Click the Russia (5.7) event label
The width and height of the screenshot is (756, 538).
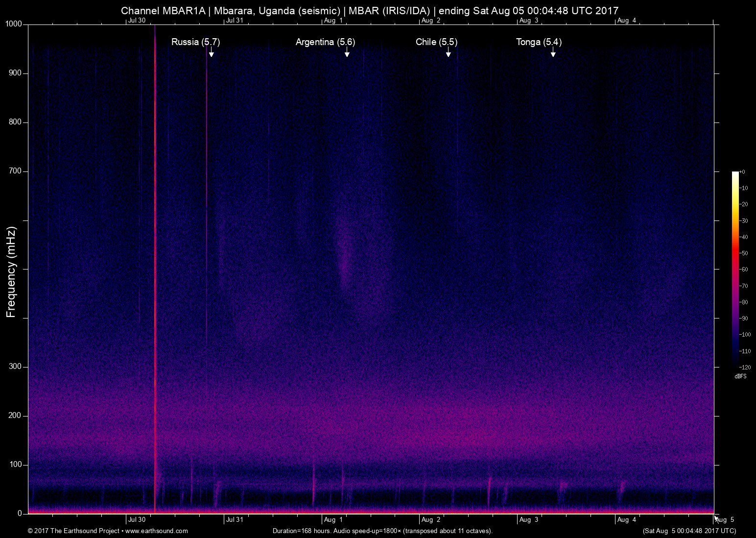click(x=196, y=42)
